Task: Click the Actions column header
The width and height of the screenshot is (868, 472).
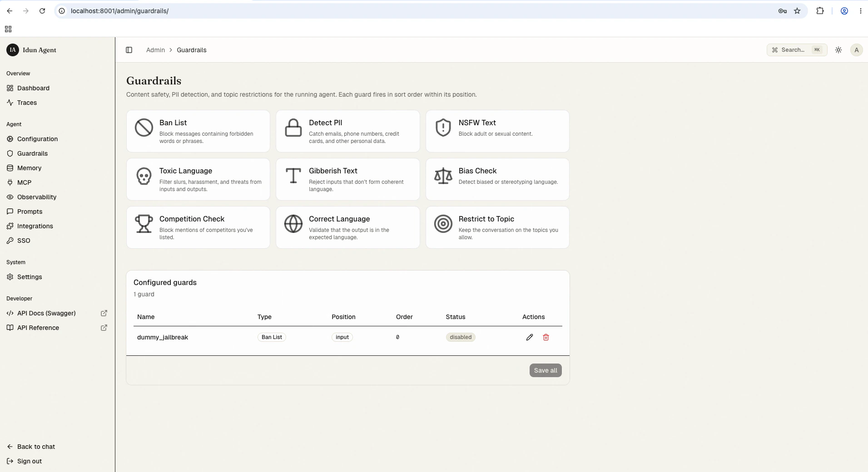Action: point(533,317)
